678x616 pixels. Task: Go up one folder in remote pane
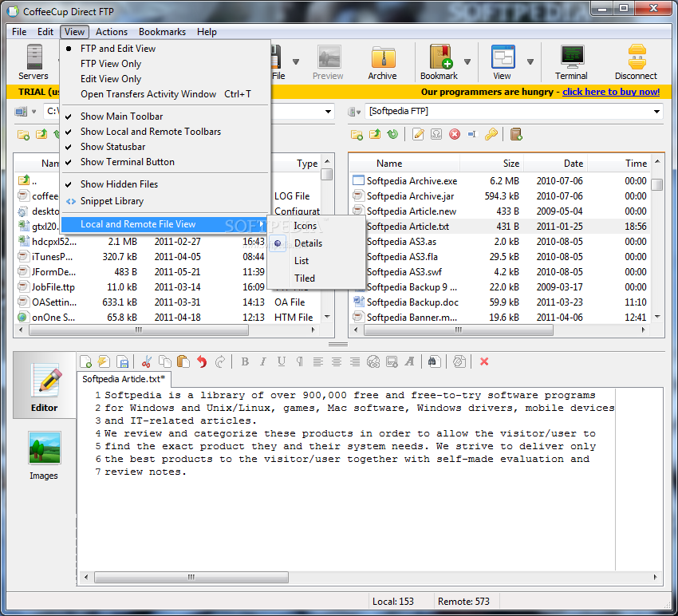click(374, 135)
